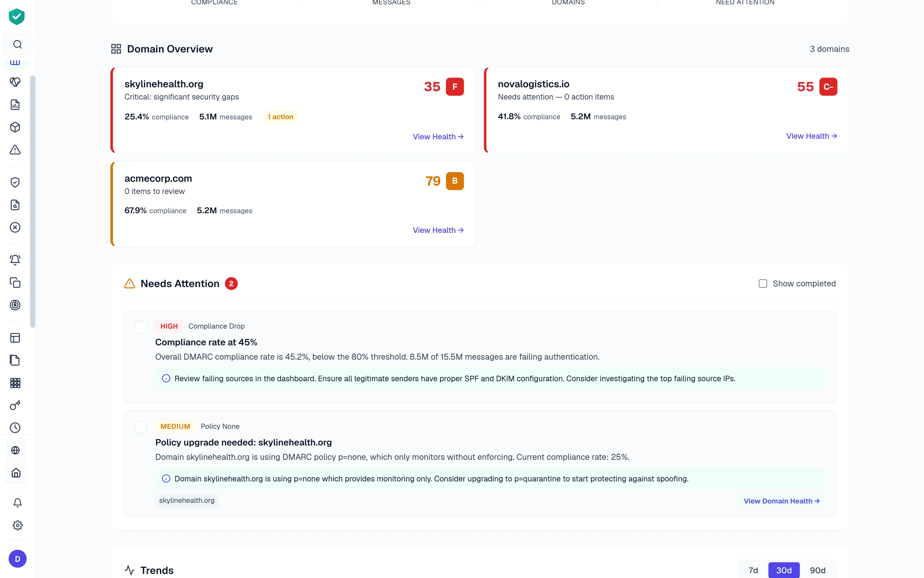Click 'Compliance rate at 45%' heading
924x578 pixels.
[206, 342]
